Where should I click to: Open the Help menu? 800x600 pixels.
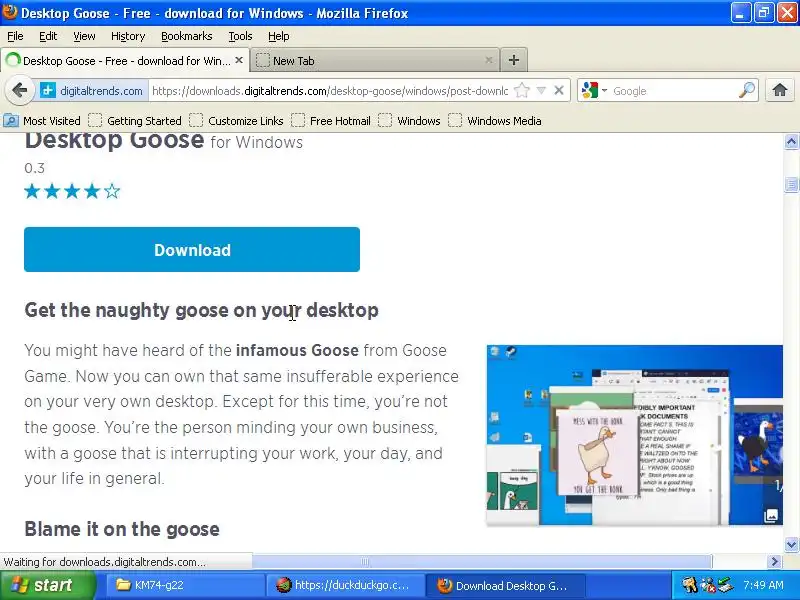pos(279,36)
